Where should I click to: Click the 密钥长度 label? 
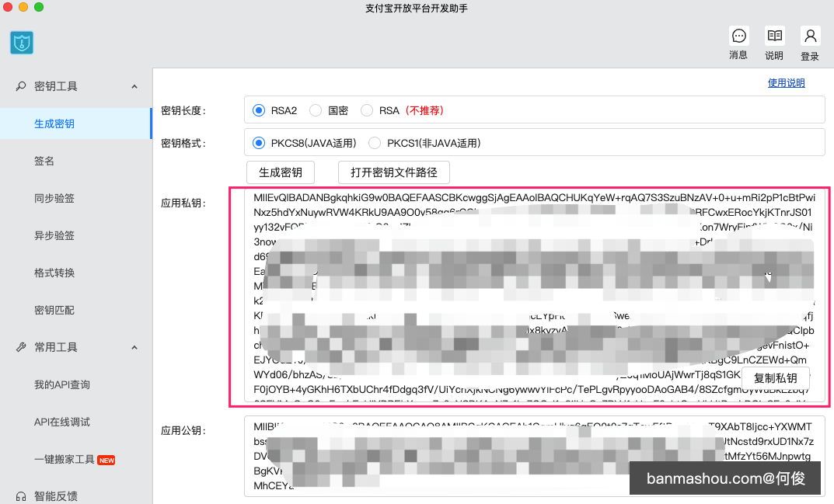click(x=183, y=110)
